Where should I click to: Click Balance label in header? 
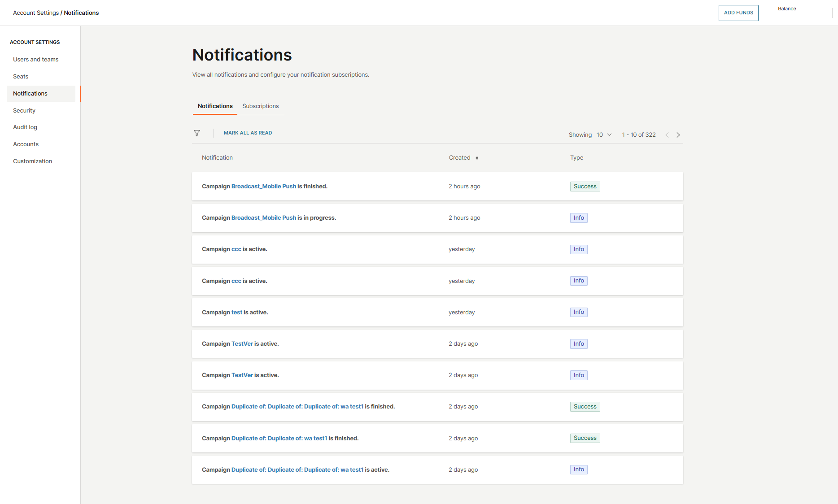pyautogui.click(x=787, y=9)
